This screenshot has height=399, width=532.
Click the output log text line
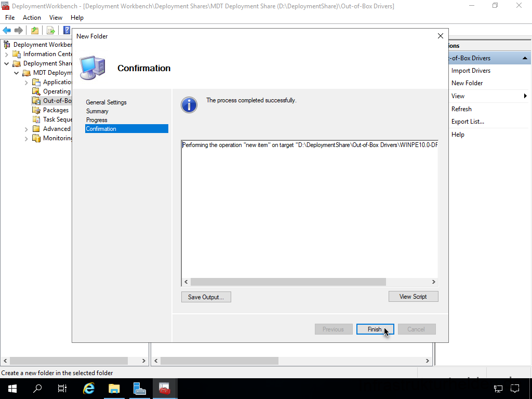coord(310,145)
